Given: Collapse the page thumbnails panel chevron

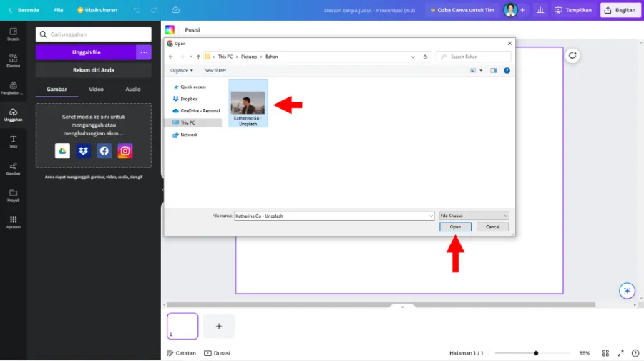Looking at the screenshot, I should pos(402,307).
